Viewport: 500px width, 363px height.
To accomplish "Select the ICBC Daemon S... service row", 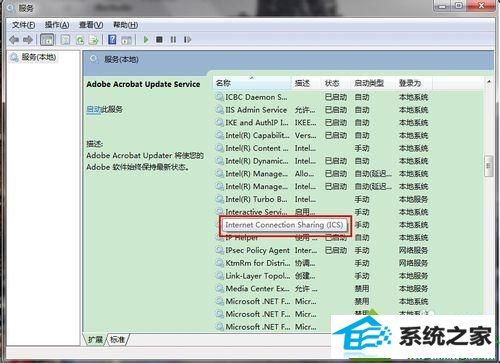I will [322, 97].
